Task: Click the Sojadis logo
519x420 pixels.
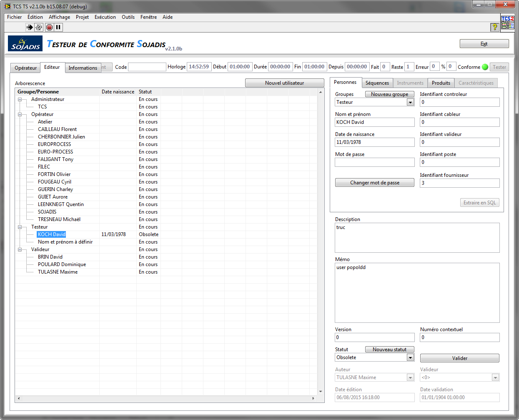Action: point(25,44)
